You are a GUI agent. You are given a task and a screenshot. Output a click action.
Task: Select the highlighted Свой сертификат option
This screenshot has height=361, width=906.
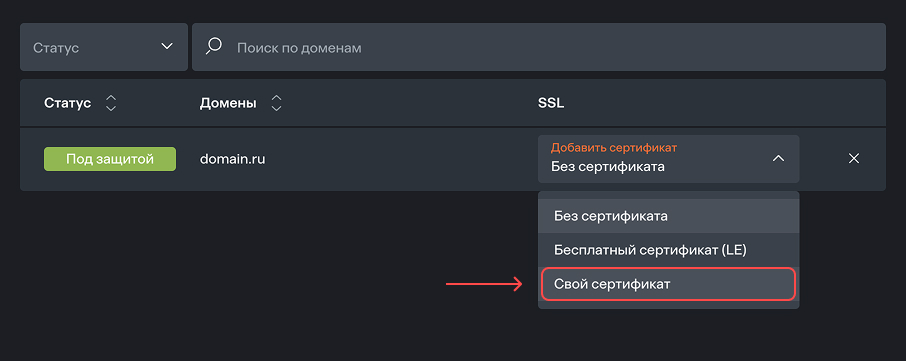coord(669,284)
